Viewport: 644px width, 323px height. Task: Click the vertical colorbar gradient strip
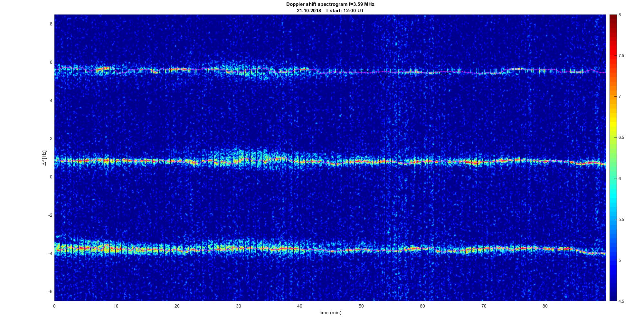613,158
